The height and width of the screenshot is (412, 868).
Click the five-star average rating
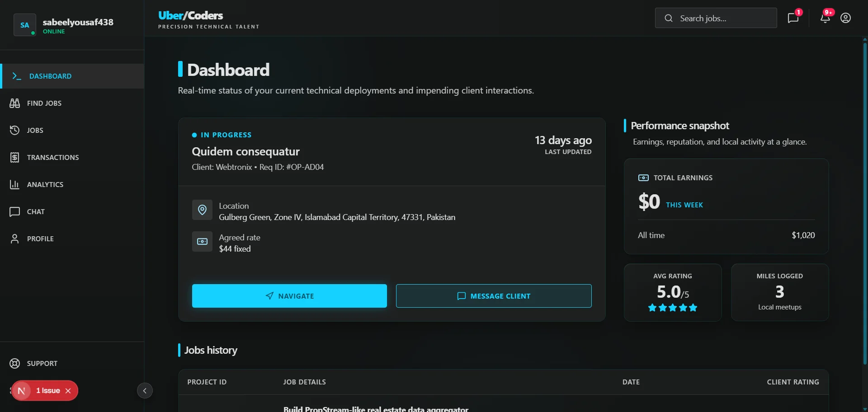673,308
